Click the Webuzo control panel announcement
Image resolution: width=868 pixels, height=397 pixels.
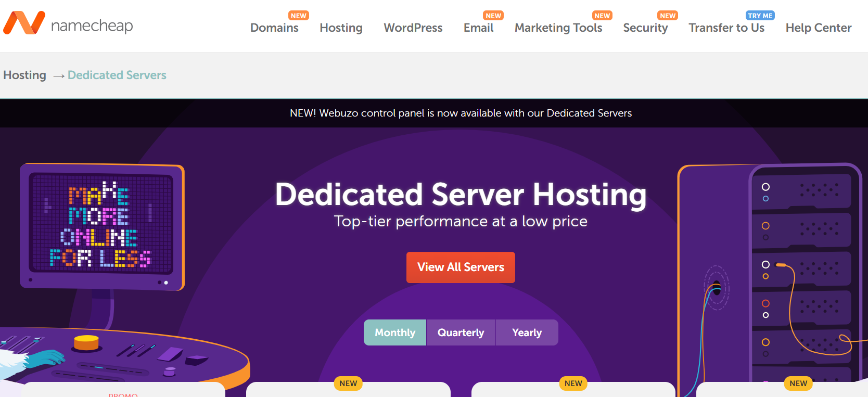coord(461,113)
